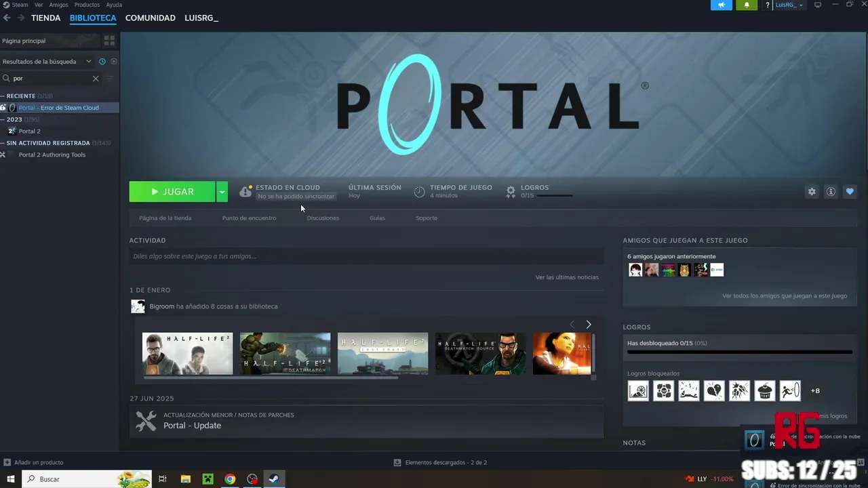This screenshot has height=488, width=868.
Task: Go to the TIENDA tab
Action: (45, 18)
